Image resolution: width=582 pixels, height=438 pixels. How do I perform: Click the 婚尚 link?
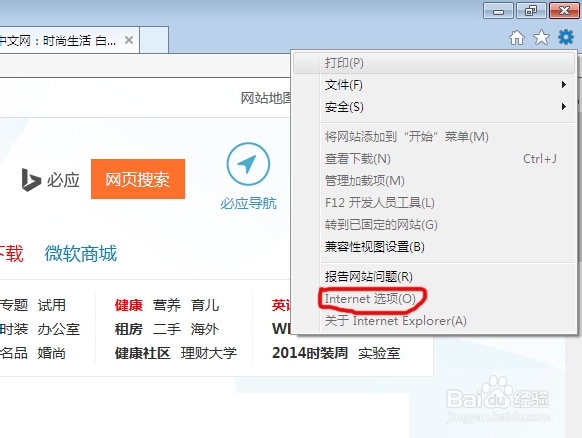[52, 353]
